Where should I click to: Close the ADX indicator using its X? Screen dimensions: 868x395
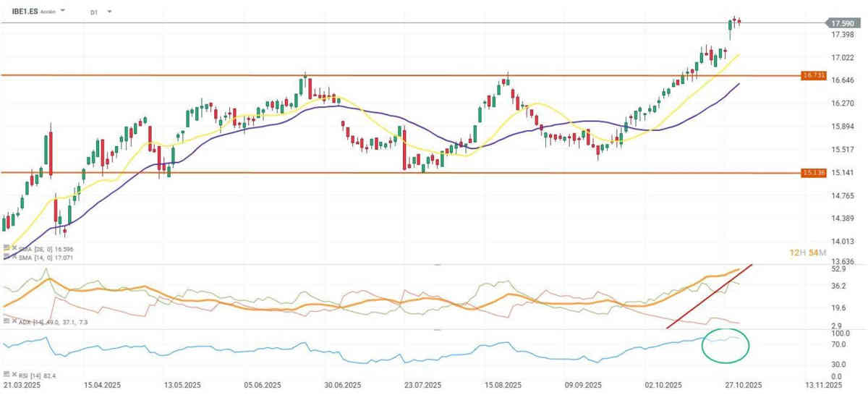pyautogui.click(x=13, y=320)
